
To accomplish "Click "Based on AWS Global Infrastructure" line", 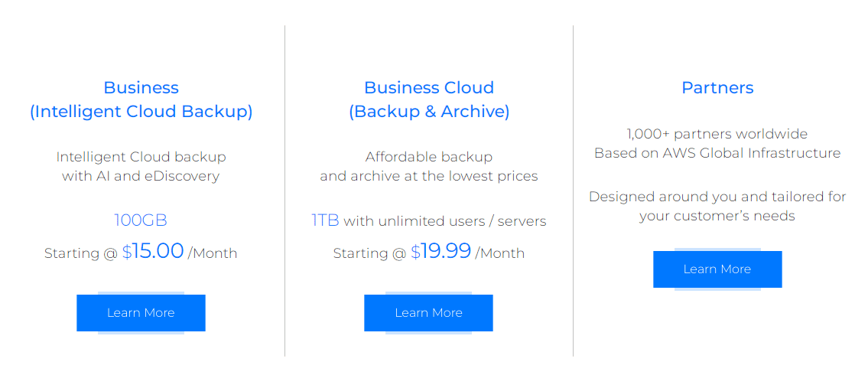I will click(x=717, y=153).
